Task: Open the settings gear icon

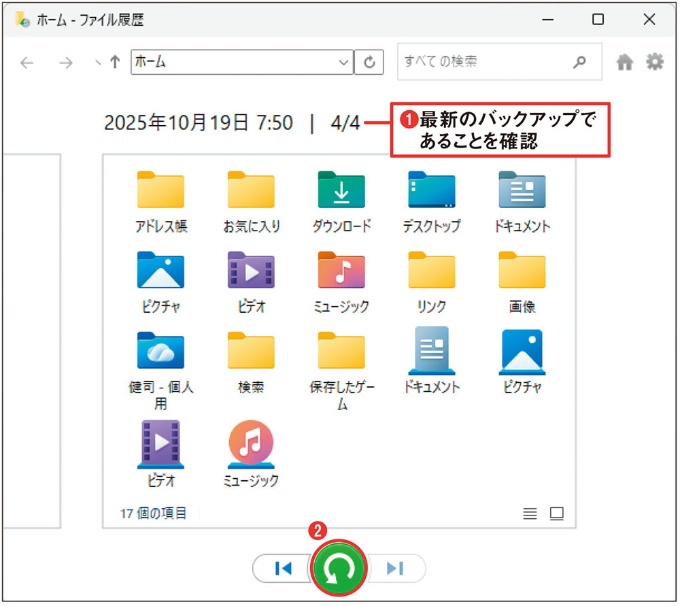Action: coord(655,62)
